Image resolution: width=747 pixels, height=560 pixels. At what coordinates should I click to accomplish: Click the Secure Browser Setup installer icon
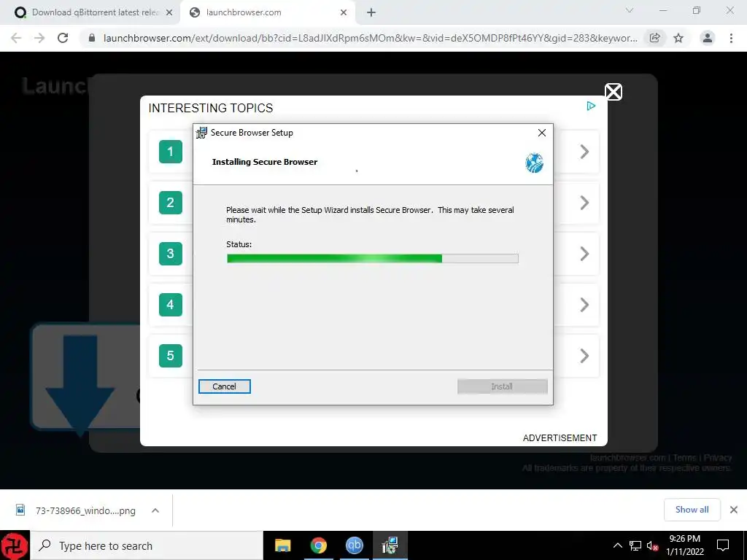[201, 133]
